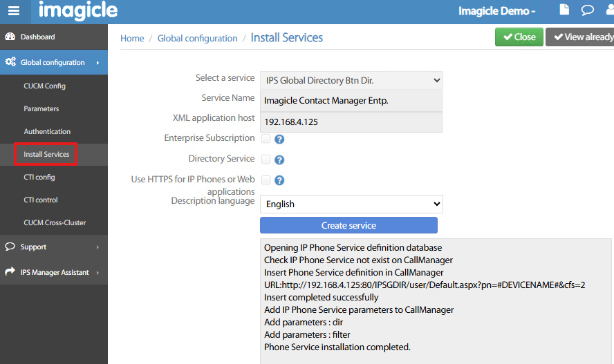Image resolution: width=614 pixels, height=364 pixels.
Task: Open the document icon in header
Action: (565, 10)
